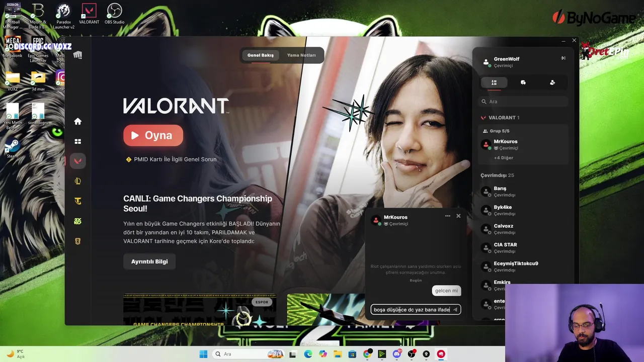This screenshot has width=644, height=362.
Task: Close the MrKouros chat window
Action: [x=458, y=216]
